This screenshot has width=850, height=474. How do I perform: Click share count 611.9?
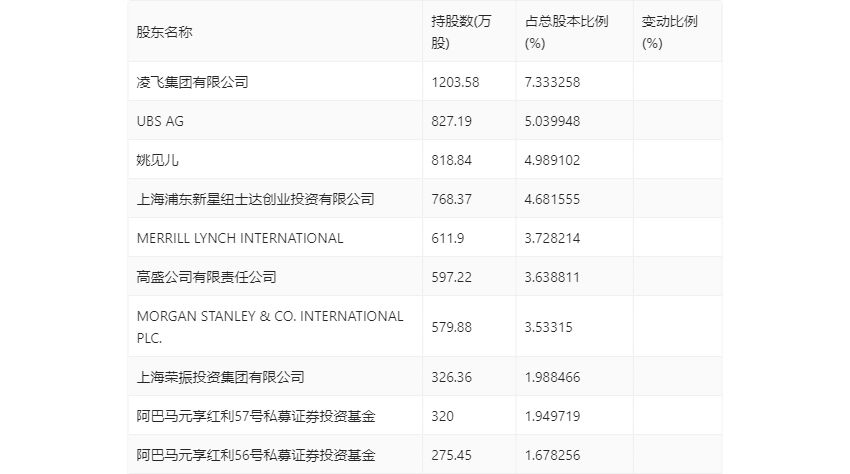(x=448, y=238)
